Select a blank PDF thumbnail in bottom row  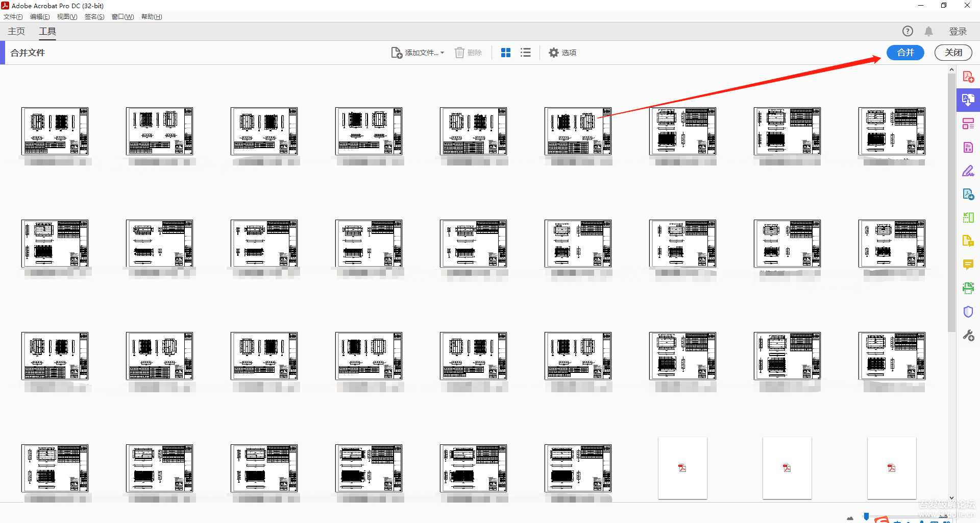point(682,467)
